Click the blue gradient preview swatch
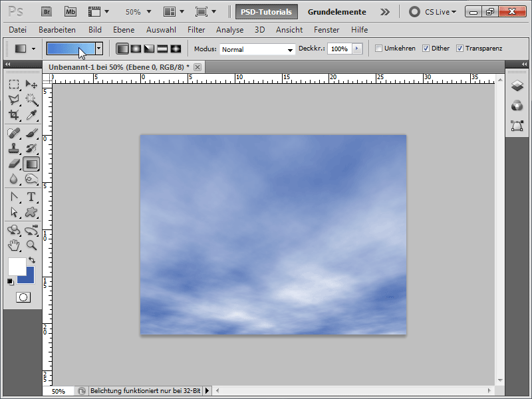Image resolution: width=532 pixels, height=399 pixels. (71, 49)
